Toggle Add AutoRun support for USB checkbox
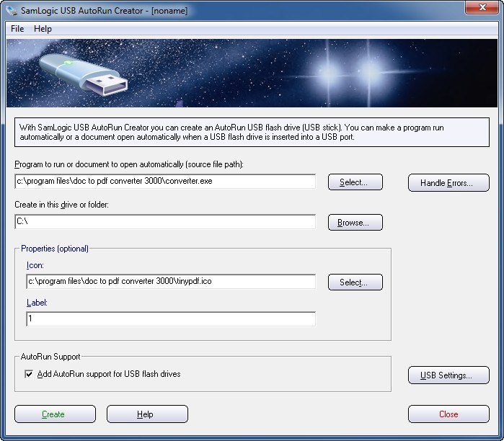The image size is (504, 441). pyautogui.click(x=29, y=374)
